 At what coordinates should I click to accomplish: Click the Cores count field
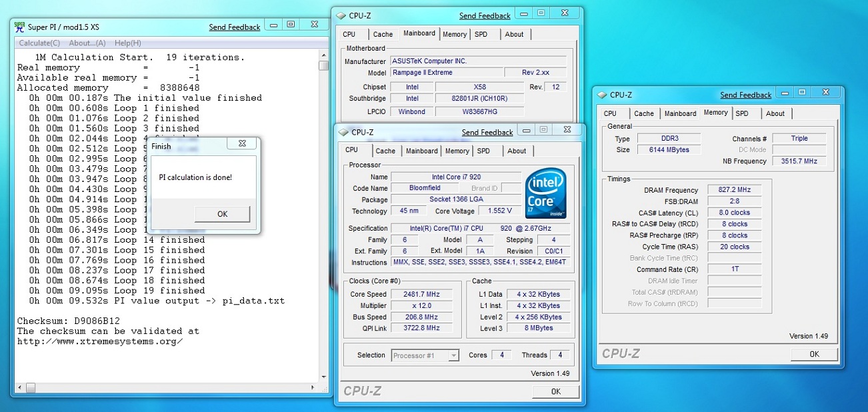click(502, 355)
